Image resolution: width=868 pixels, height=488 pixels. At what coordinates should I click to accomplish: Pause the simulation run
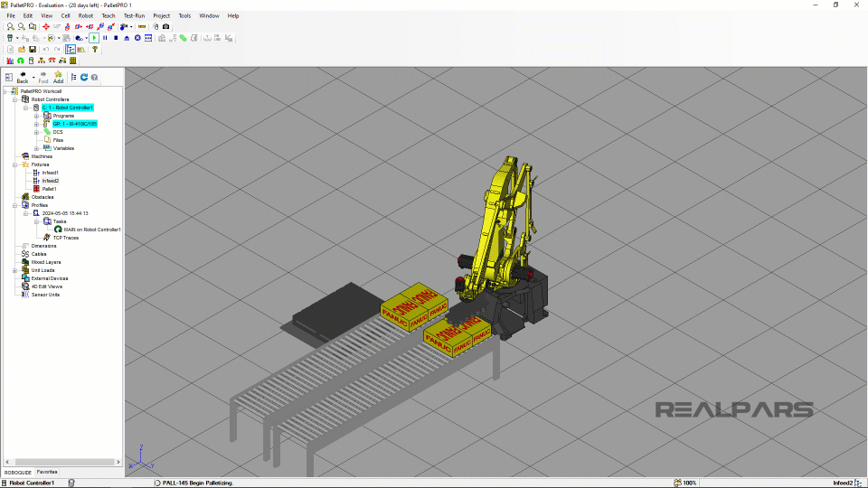tap(105, 38)
